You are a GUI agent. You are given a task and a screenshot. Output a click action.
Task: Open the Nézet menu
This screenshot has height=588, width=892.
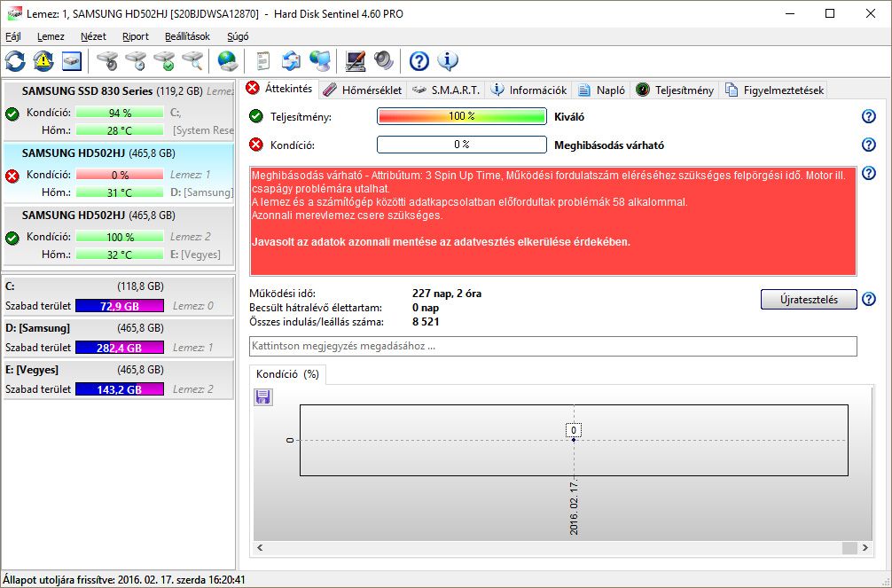coord(93,36)
